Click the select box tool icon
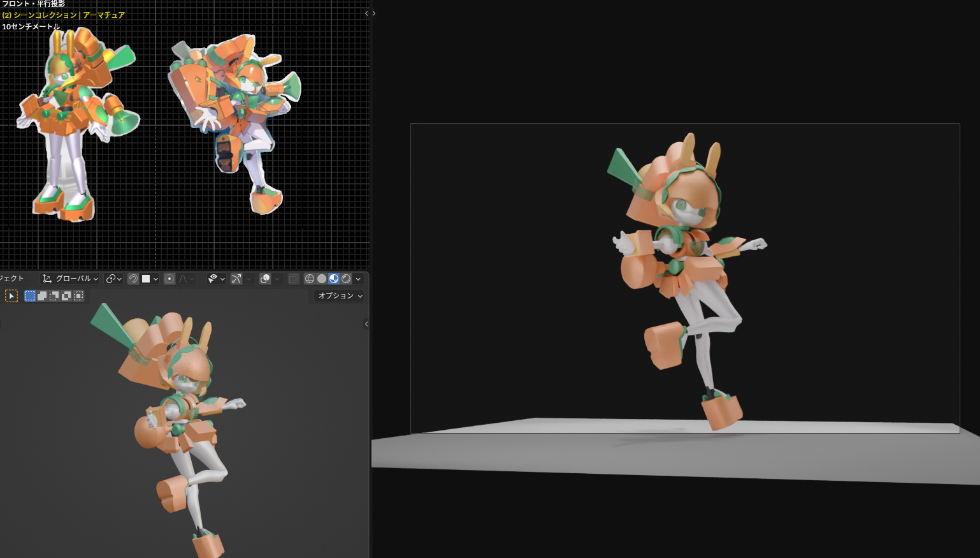The width and height of the screenshot is (980, 558). pos(11,296)
